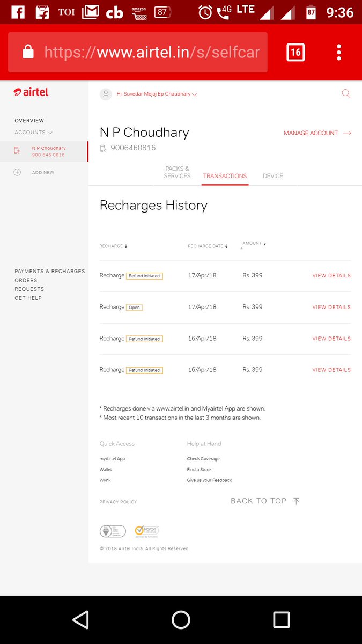This screenshot has width=362, height=644.
Task: Open Give us your Feedback link
Action: pyautogui.click(x=209, y=480)
